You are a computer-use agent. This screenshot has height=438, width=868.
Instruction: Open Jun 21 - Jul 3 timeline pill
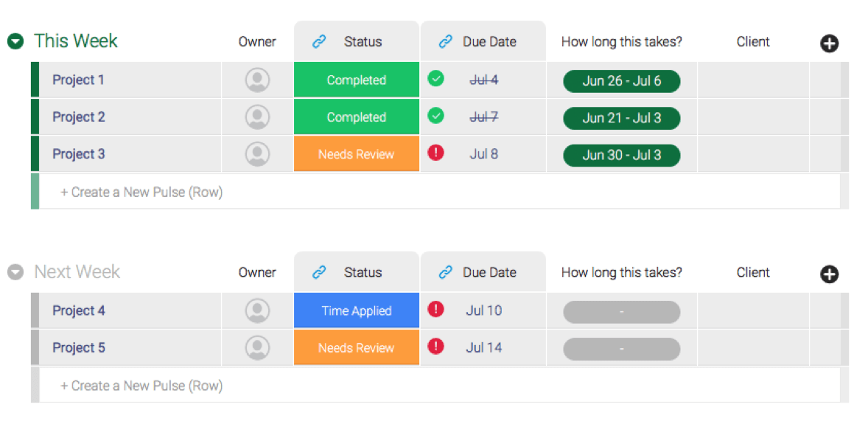coord(622,118)
